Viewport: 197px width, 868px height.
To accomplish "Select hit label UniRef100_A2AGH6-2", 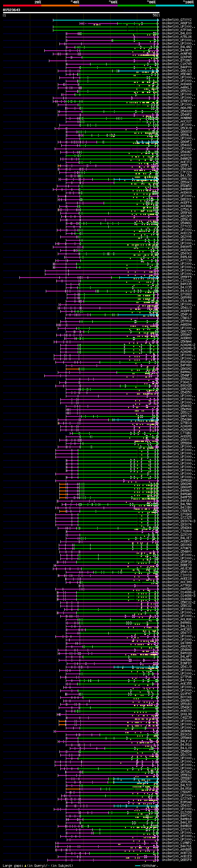I will 179,345.
